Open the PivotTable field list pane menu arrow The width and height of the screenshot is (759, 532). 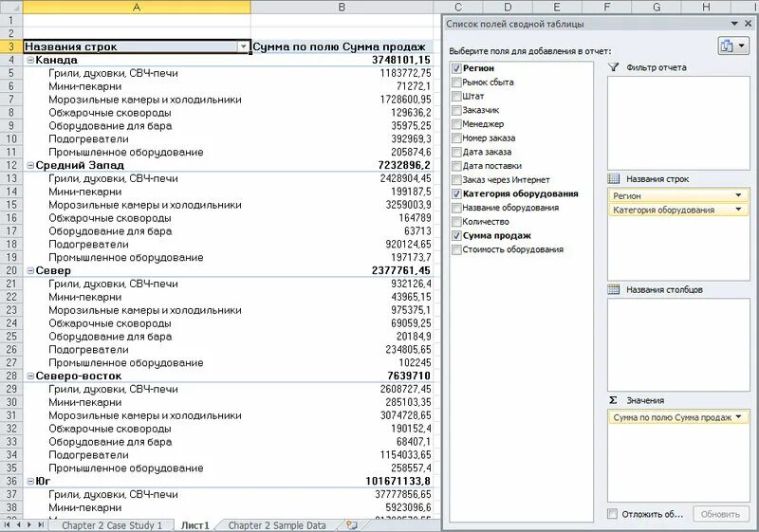(734, 23)
